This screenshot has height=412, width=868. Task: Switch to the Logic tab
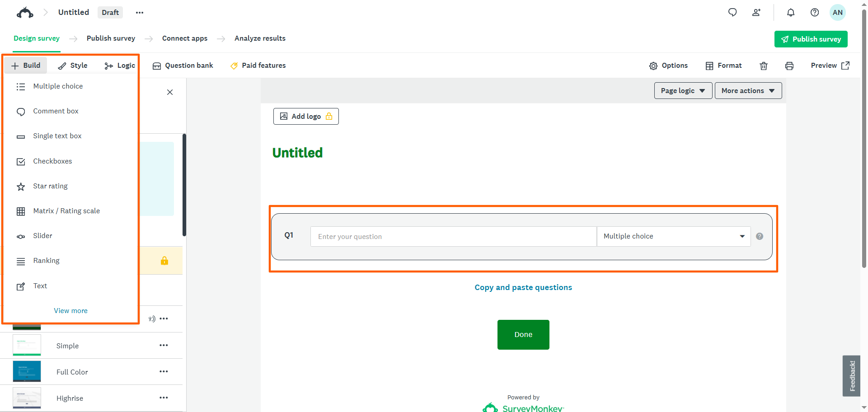click(120, 66)
